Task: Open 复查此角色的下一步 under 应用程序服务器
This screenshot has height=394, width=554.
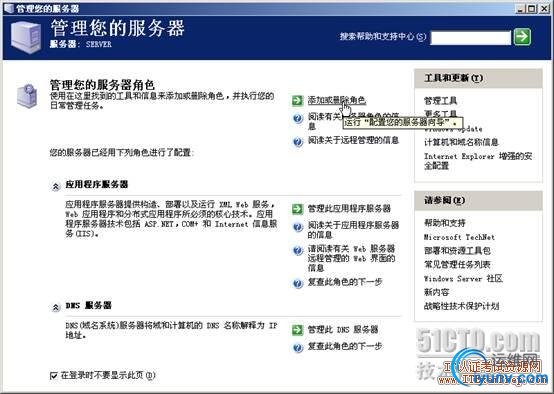Action: tap(345, 282)
